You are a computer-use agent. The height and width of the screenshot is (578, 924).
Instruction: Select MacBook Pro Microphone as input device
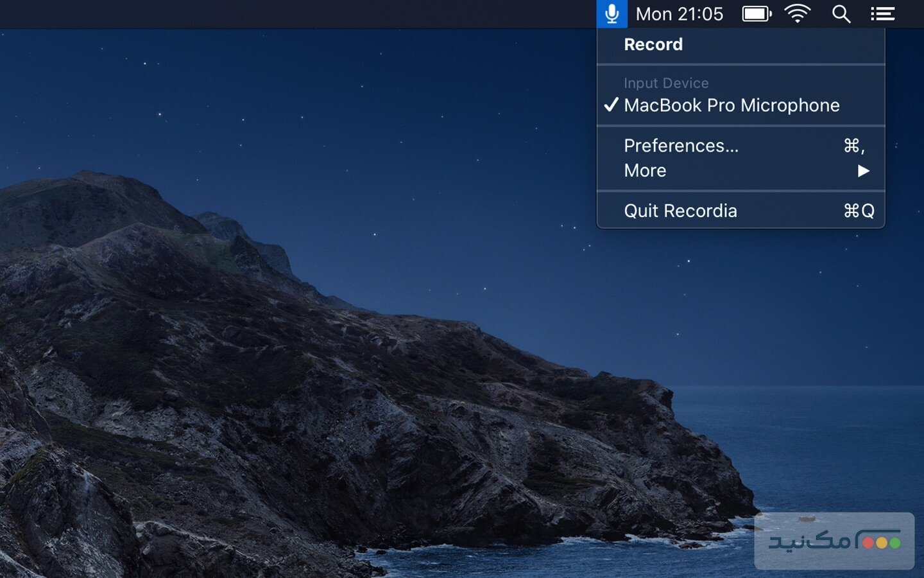pos(732,105)
